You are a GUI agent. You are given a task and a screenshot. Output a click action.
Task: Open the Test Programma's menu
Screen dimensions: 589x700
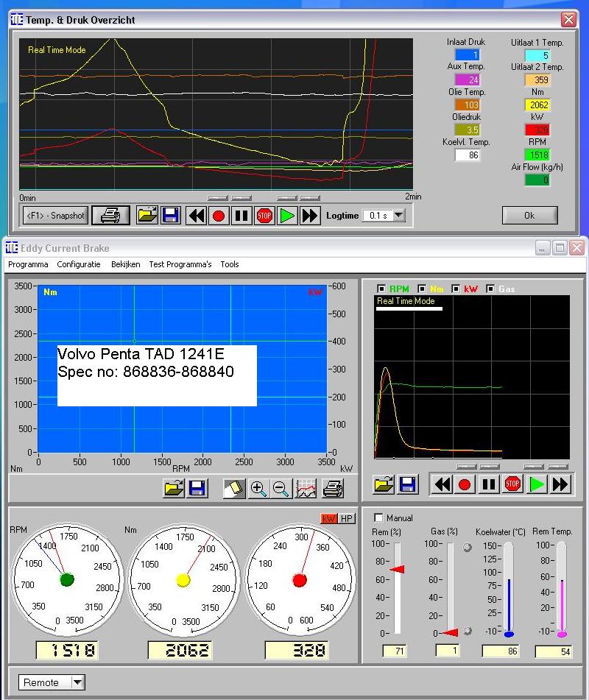click(180, 264)
